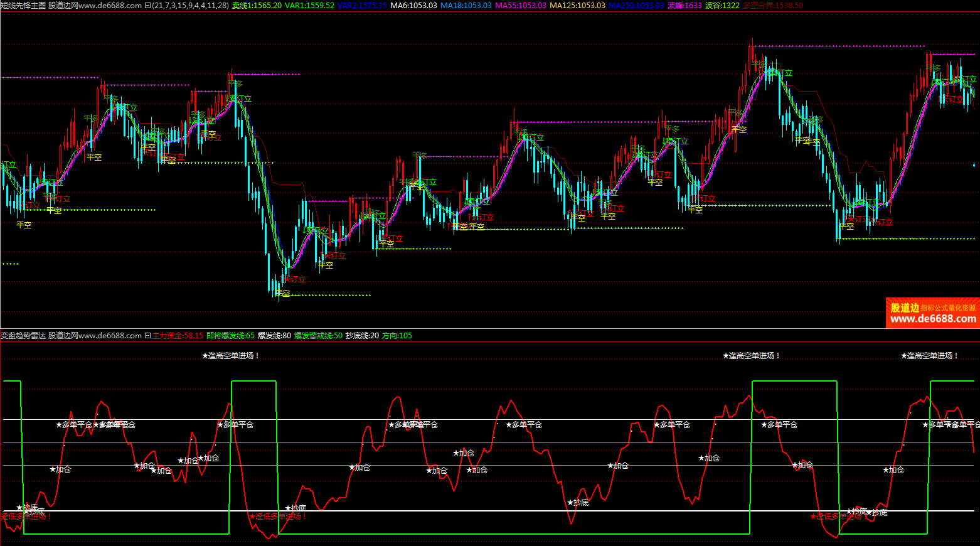Click the MA250:1053.03 legend label

click(x=636, y=6)
